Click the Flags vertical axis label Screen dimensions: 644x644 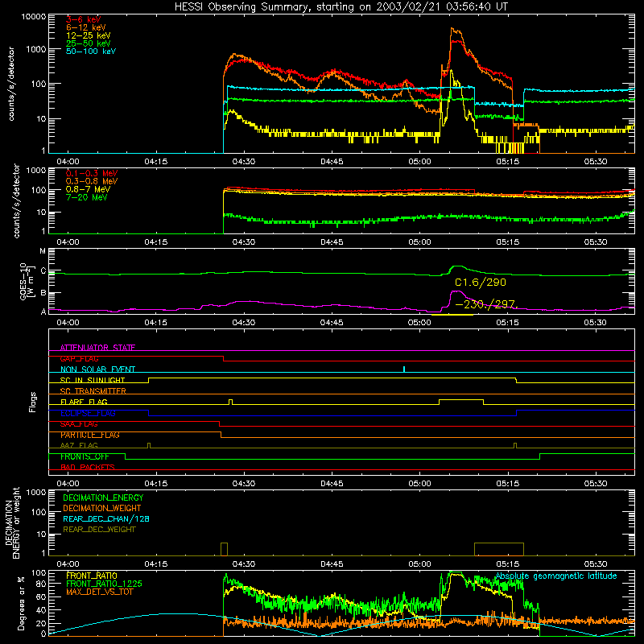click(32, 402)
